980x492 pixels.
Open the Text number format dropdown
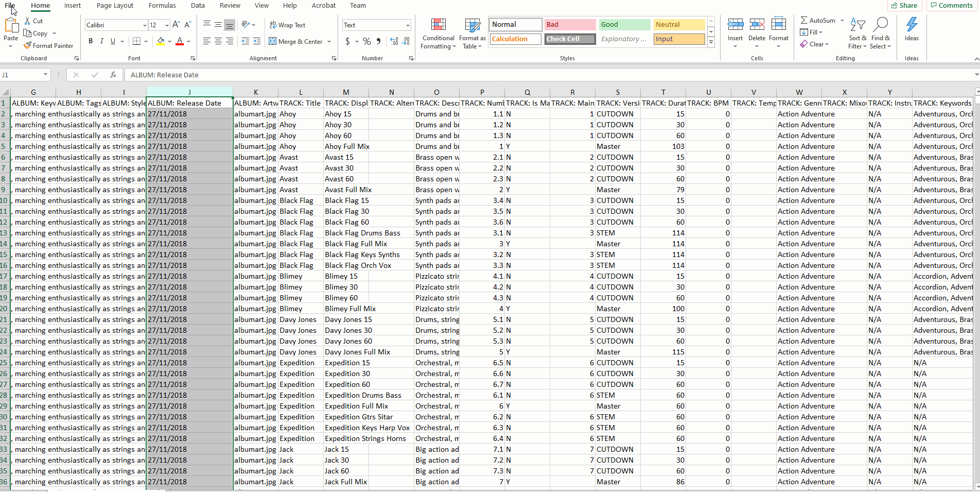[x=408, y=25]
